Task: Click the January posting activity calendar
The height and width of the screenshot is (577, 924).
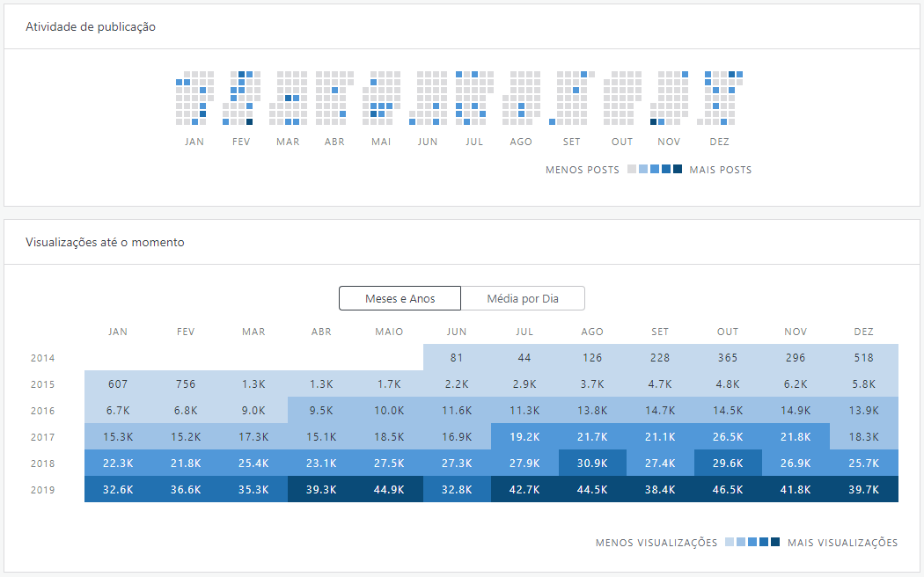Action: tap(194, 98)
